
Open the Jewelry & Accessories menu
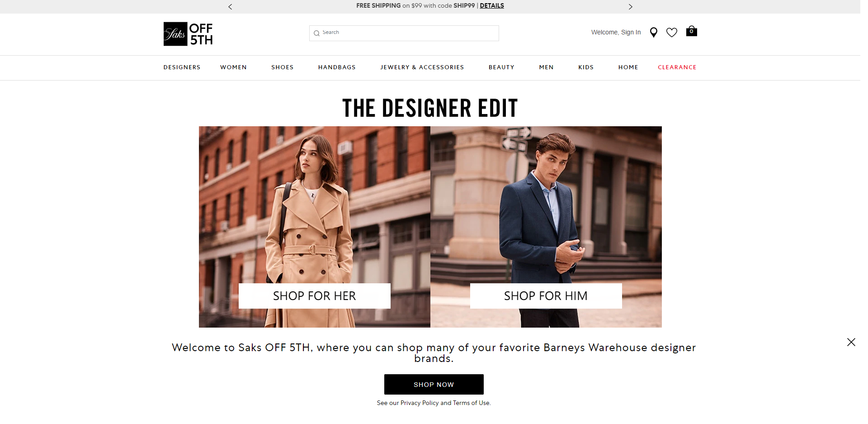pos(422,67)
